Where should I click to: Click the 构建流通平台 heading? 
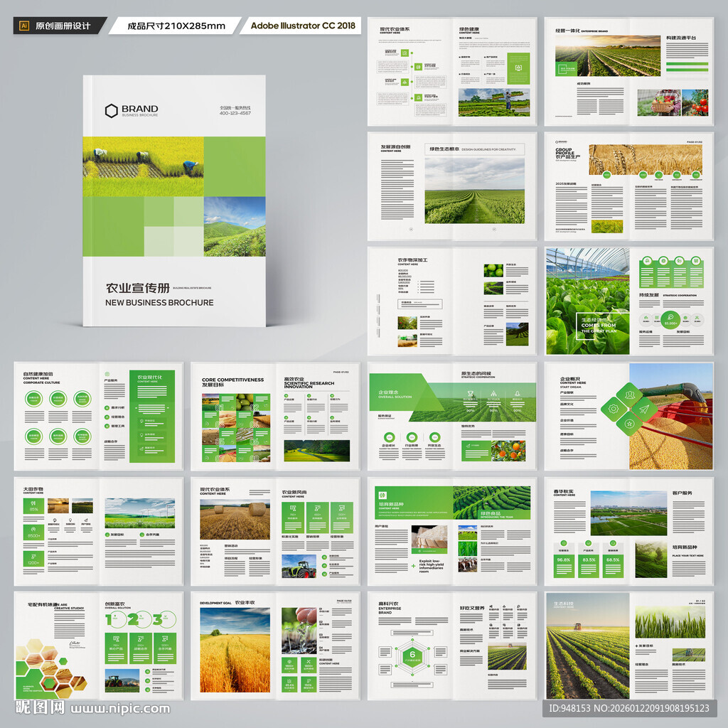click(681, 38)
